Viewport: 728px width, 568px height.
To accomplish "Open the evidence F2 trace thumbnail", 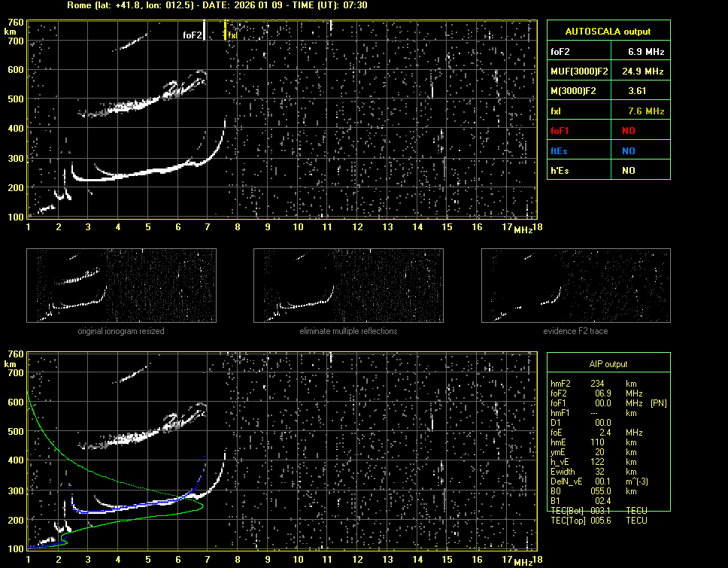I will (x=575, y=285).
